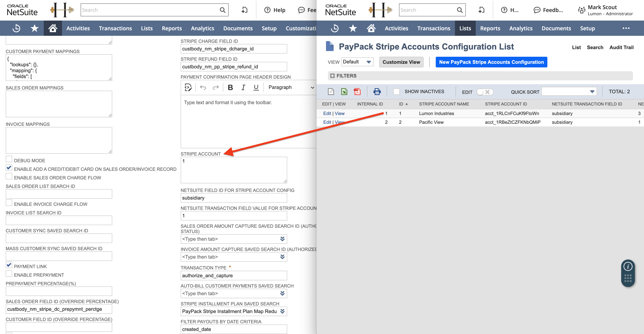Click the CSV export document icon
This screenshot has width=644, height=334.
(331, 92)
